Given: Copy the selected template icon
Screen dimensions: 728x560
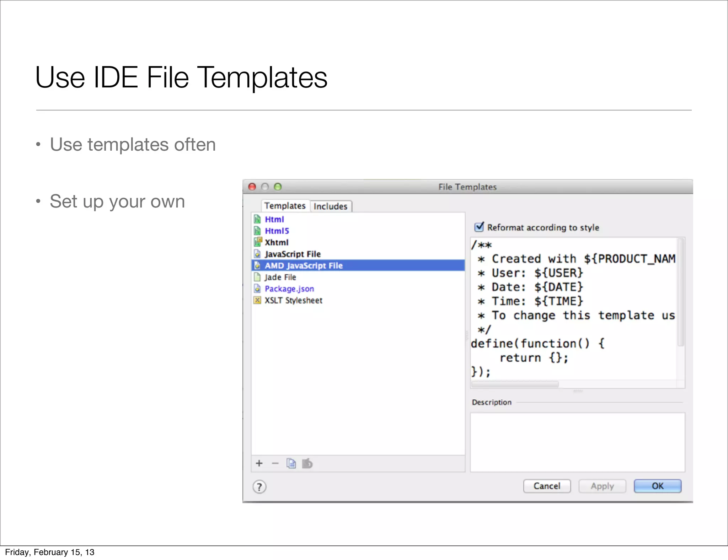Looking at the screenshot, I should point(291,463).
